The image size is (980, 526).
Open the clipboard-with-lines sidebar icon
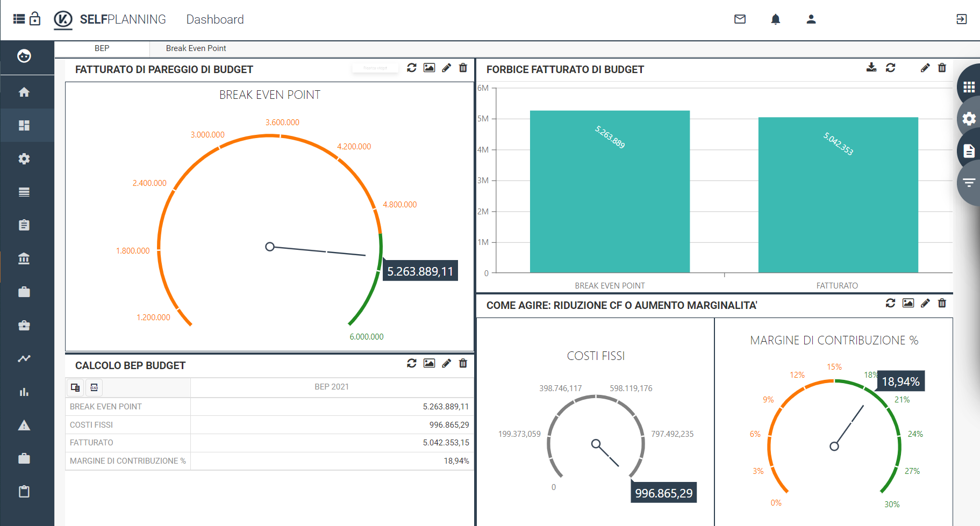pos(24,225)
